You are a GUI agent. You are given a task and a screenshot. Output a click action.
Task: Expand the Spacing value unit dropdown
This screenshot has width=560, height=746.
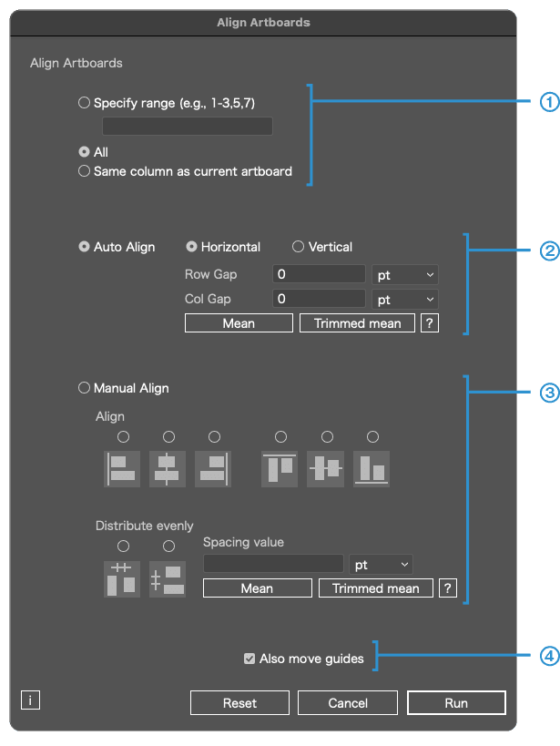point(381,565)
